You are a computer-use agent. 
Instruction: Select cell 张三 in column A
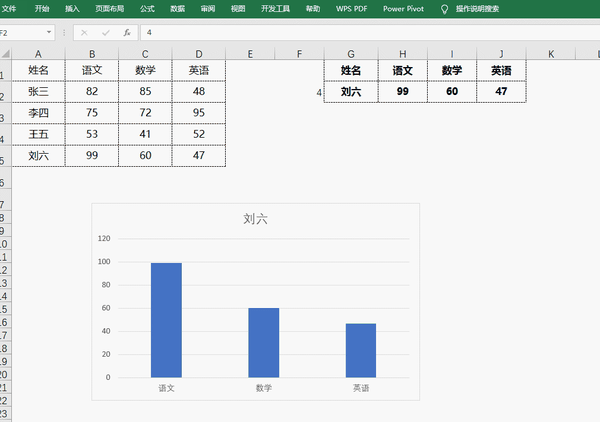tap(38, 91)
